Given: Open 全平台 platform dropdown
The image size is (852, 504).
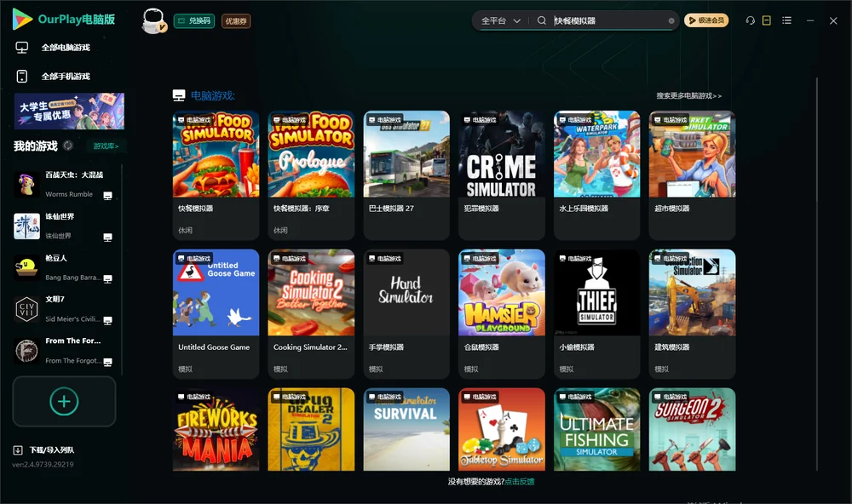Looking at the screenshot, I should pyautogui.click(x=500, y=20).
